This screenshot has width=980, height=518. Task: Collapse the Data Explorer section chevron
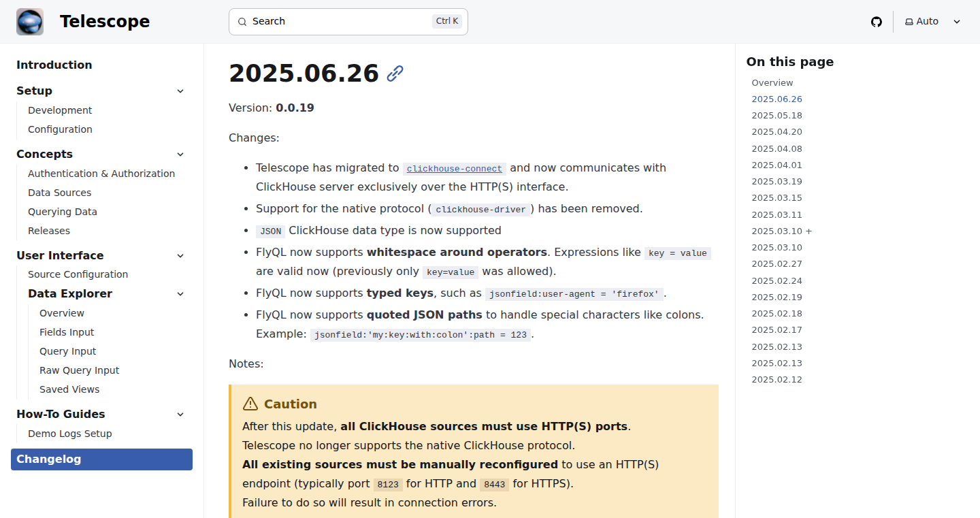point(180,294)
